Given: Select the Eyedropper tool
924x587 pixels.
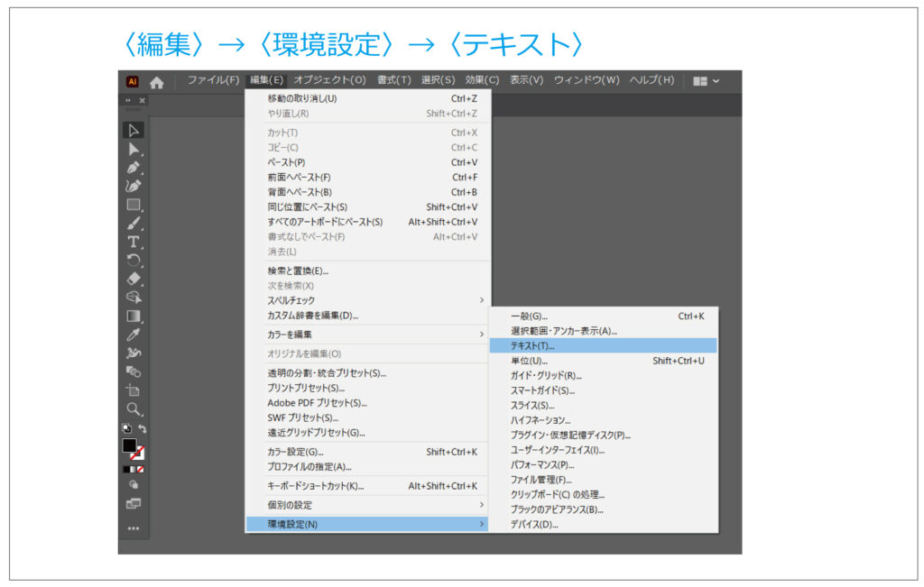Looking at the screenshot, I should pos(134,335).
